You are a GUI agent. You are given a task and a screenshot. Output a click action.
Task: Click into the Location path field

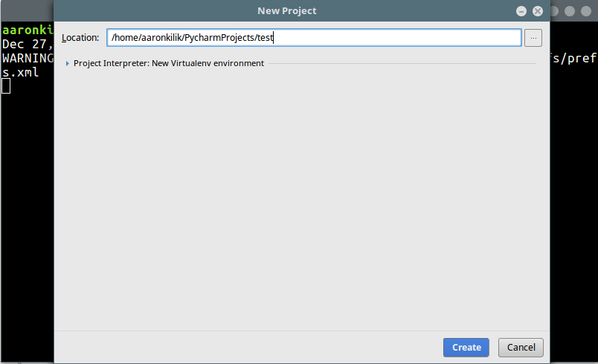tap(313, 37)
